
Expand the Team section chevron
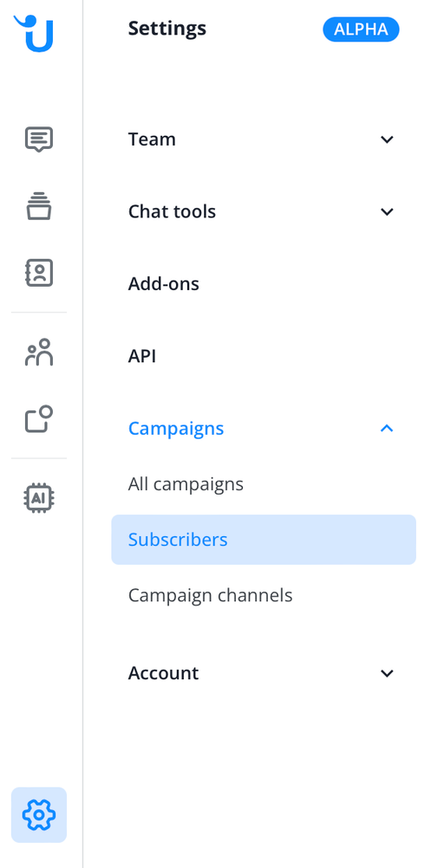[x=387, y=139]
